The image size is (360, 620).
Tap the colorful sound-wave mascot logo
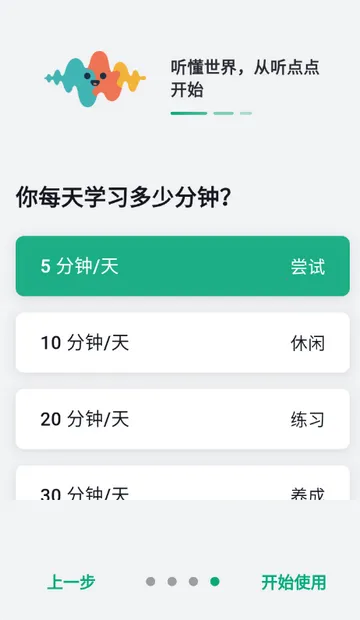95,79
